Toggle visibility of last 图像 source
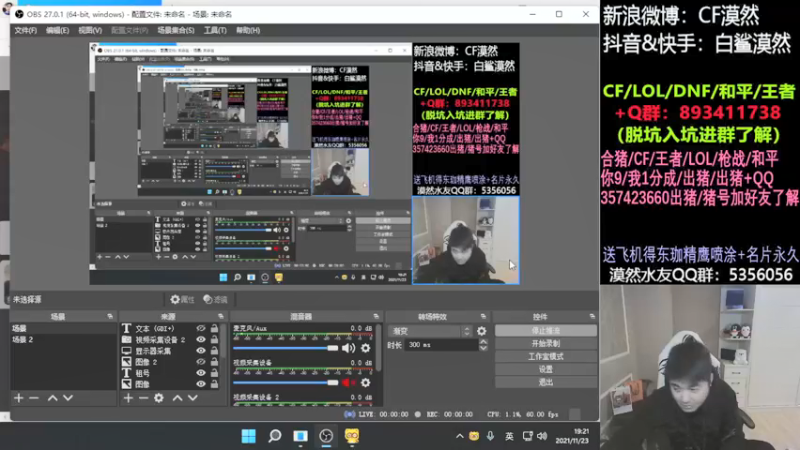Screen dimensions: 800x450 pyautogui.click(x=201, y=384)
